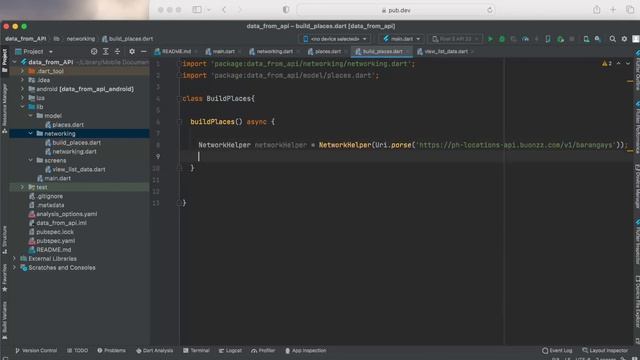Open Search Everywhere magnifier icon

pyautogui.click(x=613, y=39)
